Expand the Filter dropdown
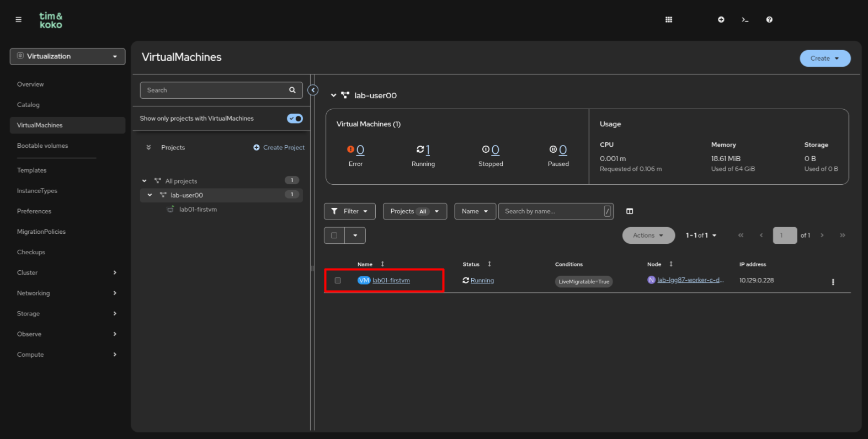The image size is (868, 439). (x=349, y=211)
